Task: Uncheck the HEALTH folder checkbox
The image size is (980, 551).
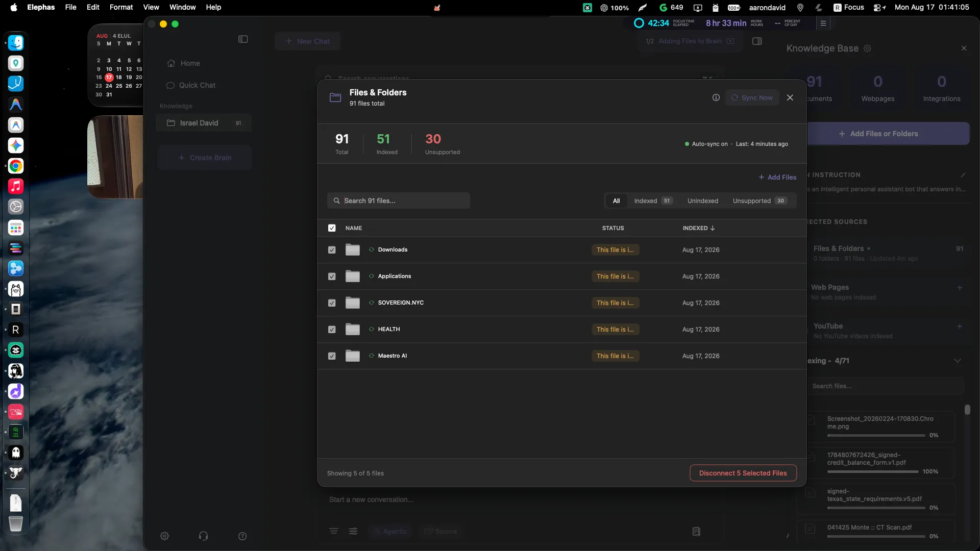Action: (x=332, y=330)
